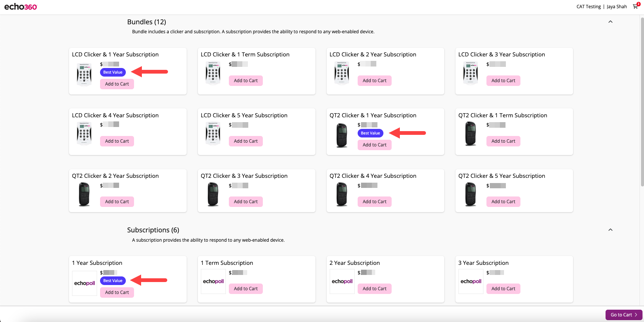Click QT2 clicker image in 5 Year bundle
644x322 pixels.
coord(471,194)
